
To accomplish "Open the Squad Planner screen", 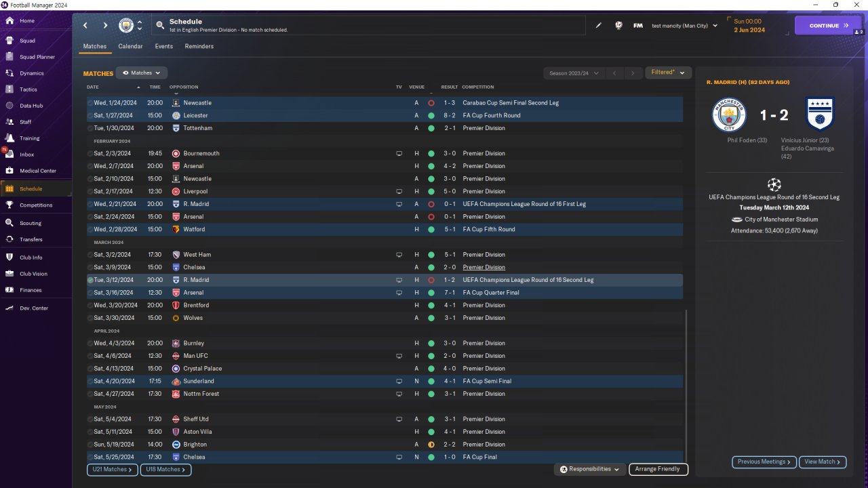I will [x=37, y=57].
